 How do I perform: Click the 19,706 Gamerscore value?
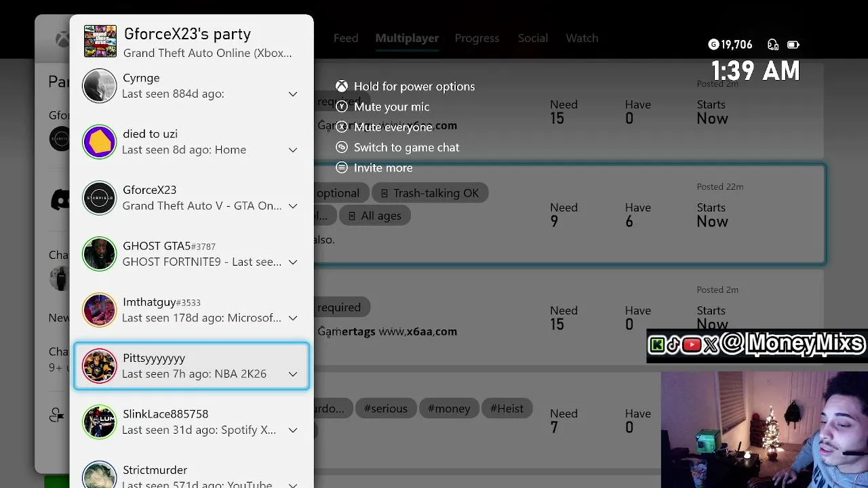[x=736, y=45]
